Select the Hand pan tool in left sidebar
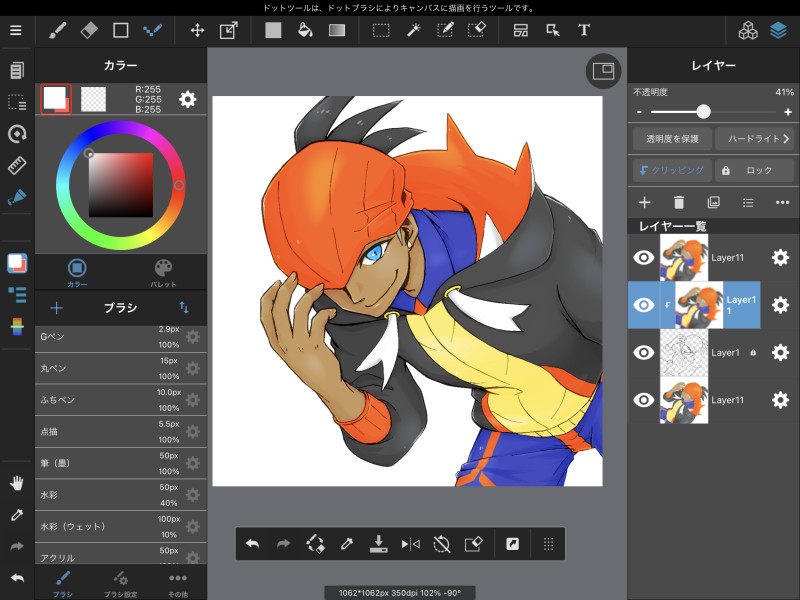This screenshot has height=600, width=800. pos(16,483)
